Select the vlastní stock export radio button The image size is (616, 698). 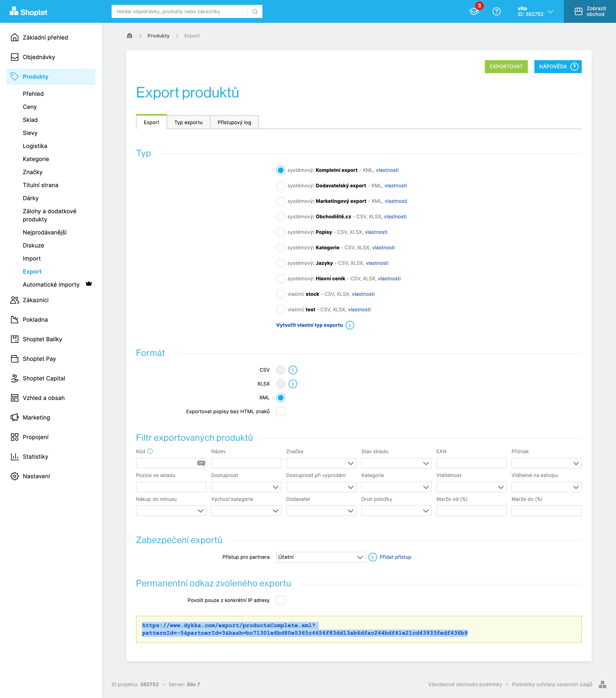(280, 294)
